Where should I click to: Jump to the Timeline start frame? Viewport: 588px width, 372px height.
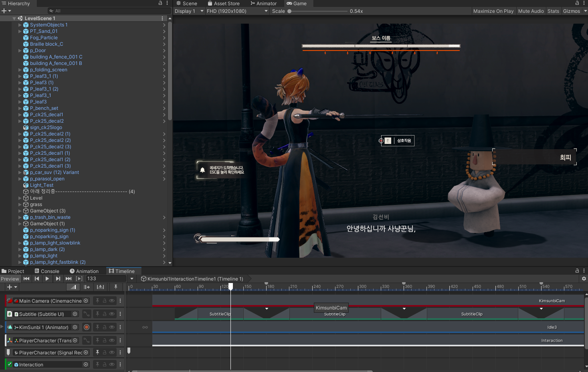tap(26, 279)
